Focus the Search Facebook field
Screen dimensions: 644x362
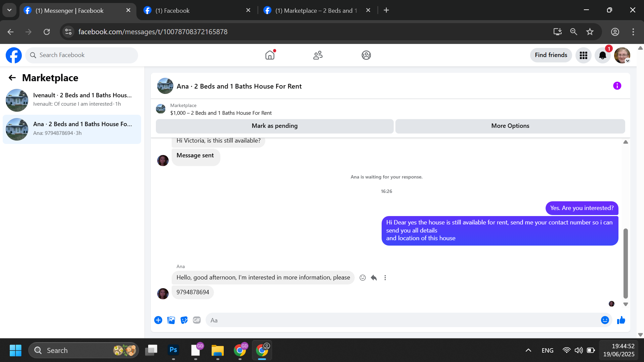(82, 55)
